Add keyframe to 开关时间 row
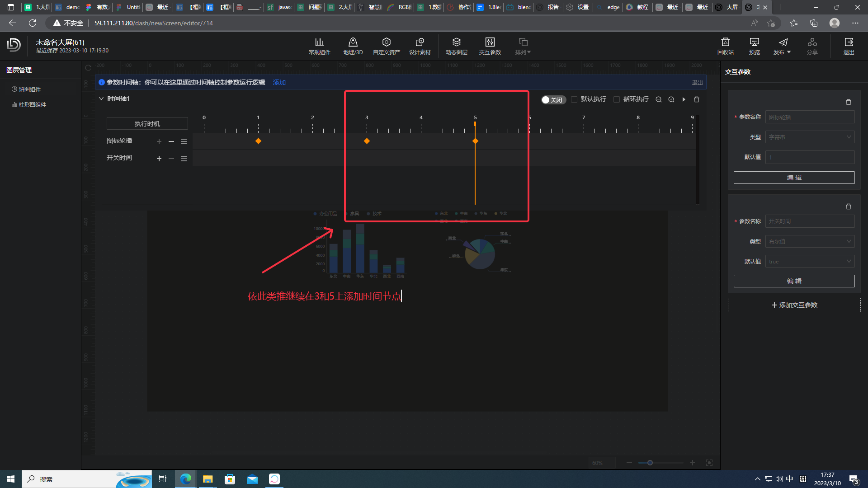Image resolution: width=868 pixels, height=488 pixels. pyautogui.click(x=159, y=159)
